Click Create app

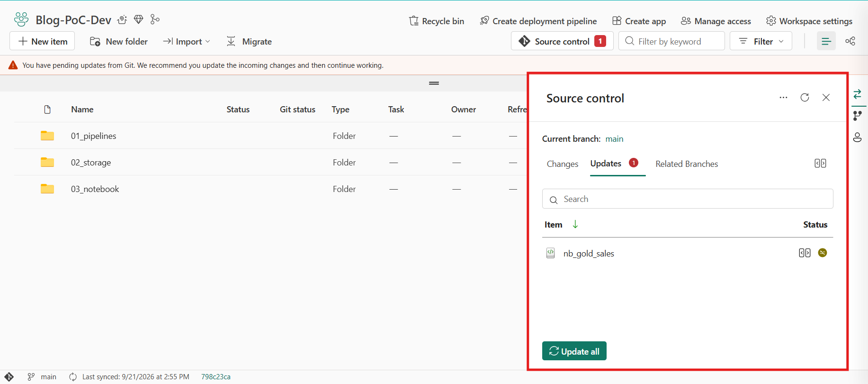tap(639, 21)
